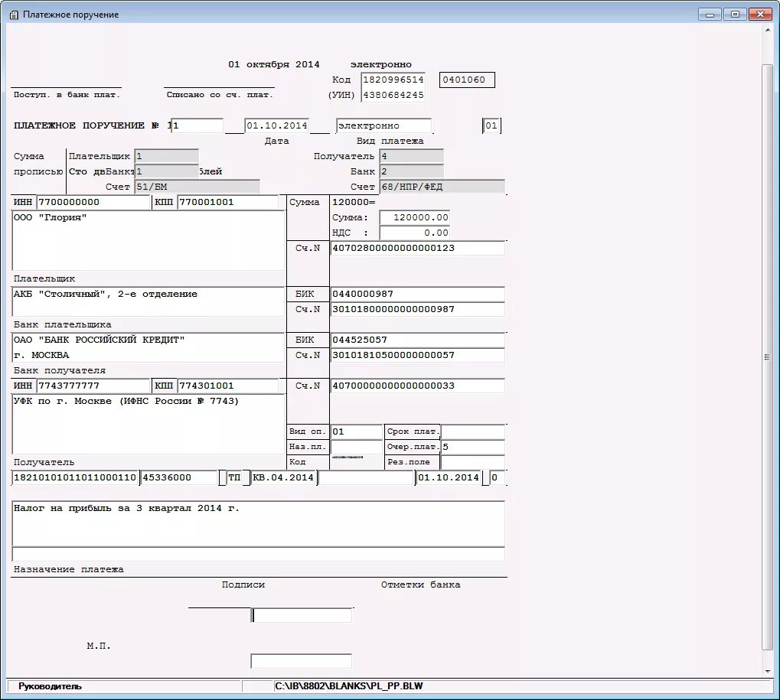The image size is (780, 700).
Task: Click the recipient bank БИК field 044525057
Action: tap(417, 340)
